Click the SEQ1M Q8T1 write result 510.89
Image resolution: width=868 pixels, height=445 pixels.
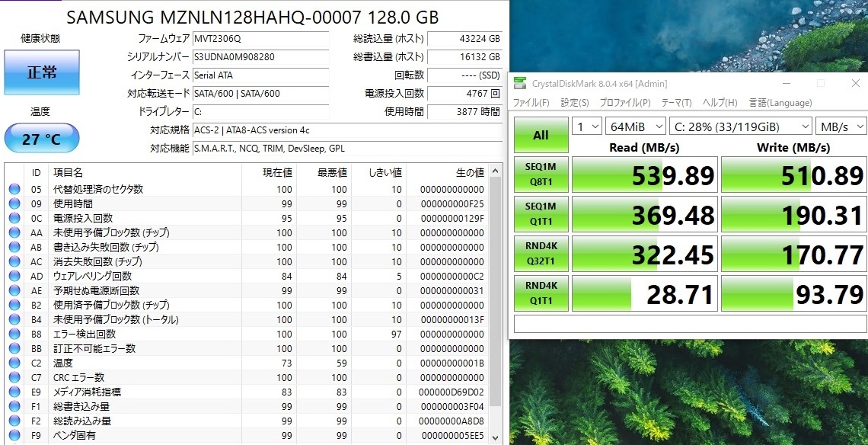[794, 174]
